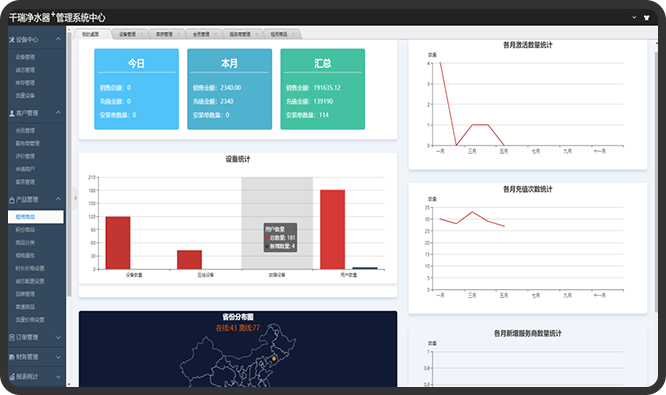Expand the 财务管理 menu section
This screenshot has height=395, width=666.
(x=58, y=357)
